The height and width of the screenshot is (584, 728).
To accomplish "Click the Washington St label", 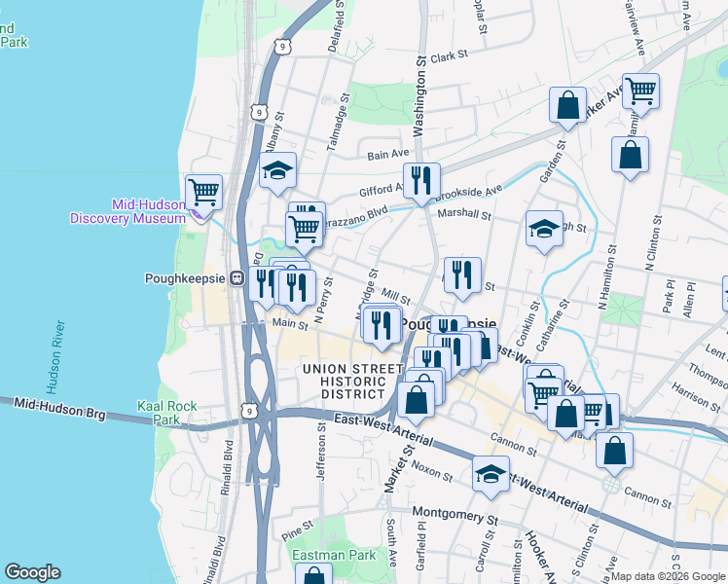I will (419, 96).
